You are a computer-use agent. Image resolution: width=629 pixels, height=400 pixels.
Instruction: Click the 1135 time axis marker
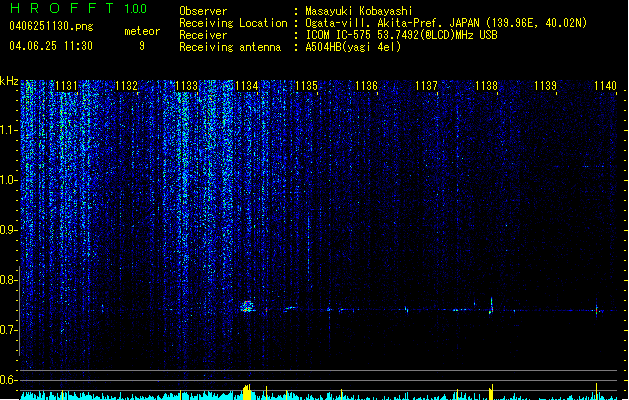click(306, 86)
